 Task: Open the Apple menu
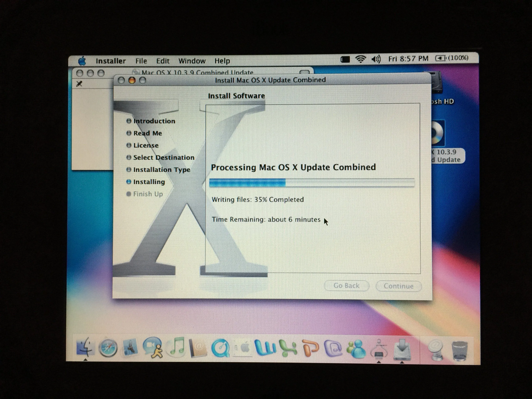tap(82, 61)
